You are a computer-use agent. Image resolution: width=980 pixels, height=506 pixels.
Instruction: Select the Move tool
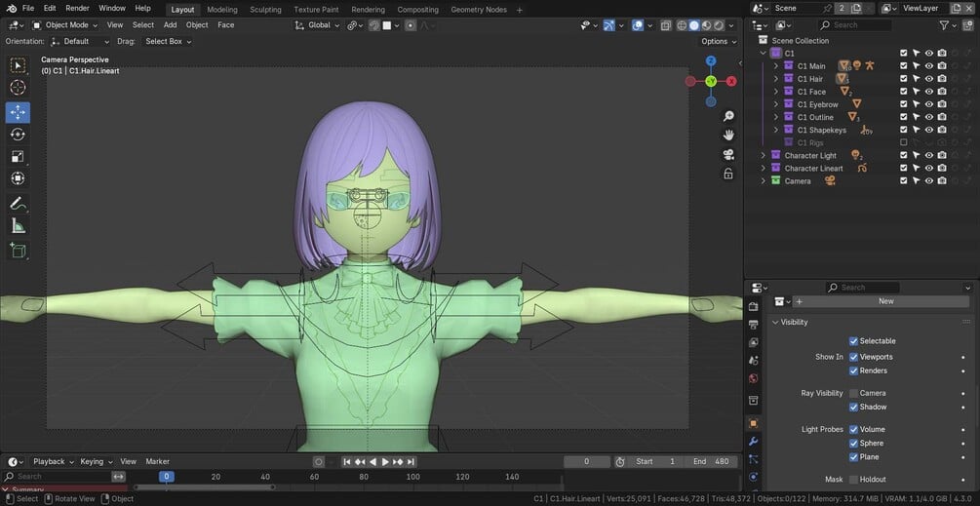pyautogui.click(x=18, y=112)
